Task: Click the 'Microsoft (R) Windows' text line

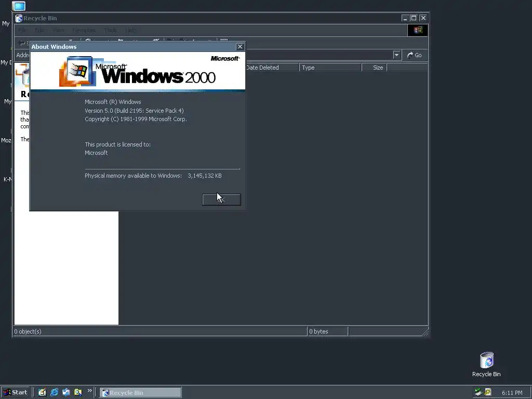Action: point(113,102)
